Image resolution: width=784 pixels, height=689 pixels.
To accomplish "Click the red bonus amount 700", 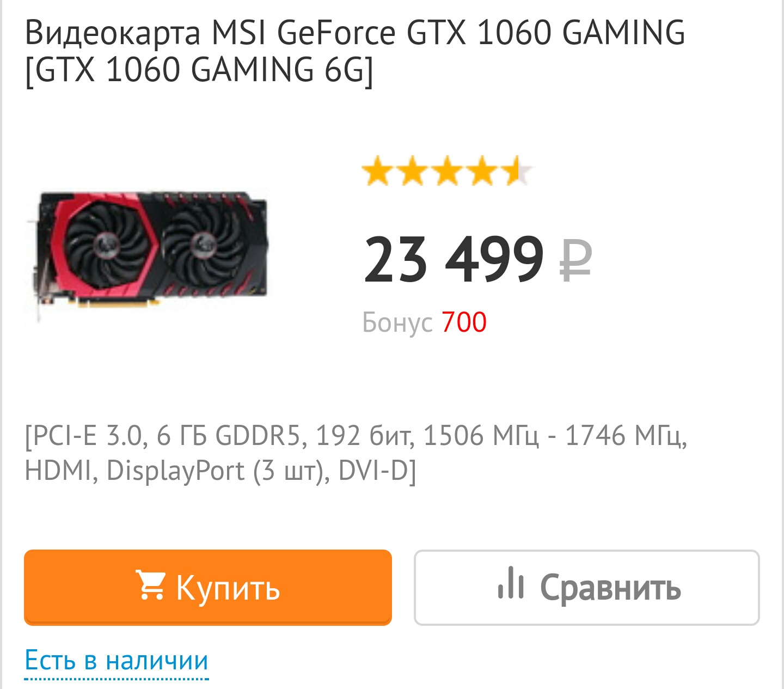I will [x=464, y=322].
